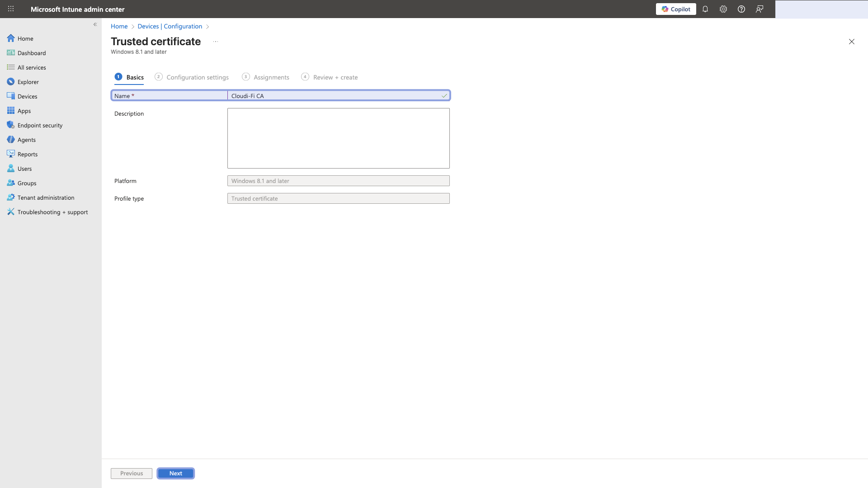Go to the Review + create step
The image size is (868, 488).
point(335,77)
